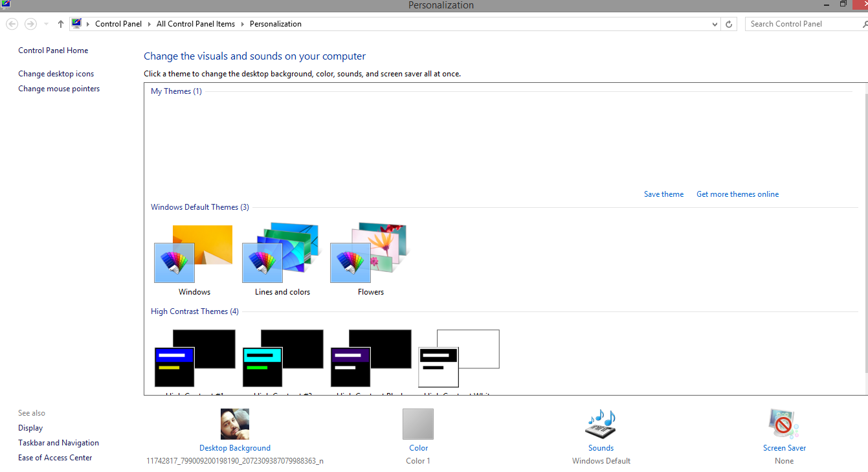Open the Sounds music notes icon

601,424
